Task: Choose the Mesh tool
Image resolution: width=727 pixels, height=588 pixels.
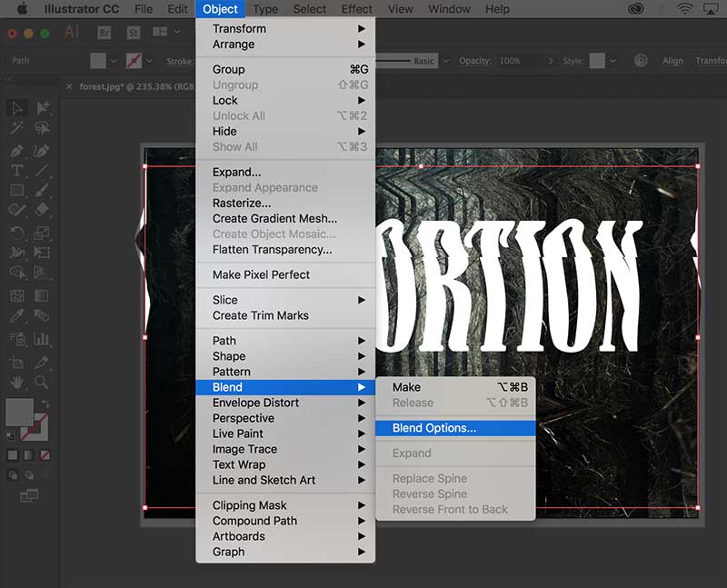Action: [17, 296]
